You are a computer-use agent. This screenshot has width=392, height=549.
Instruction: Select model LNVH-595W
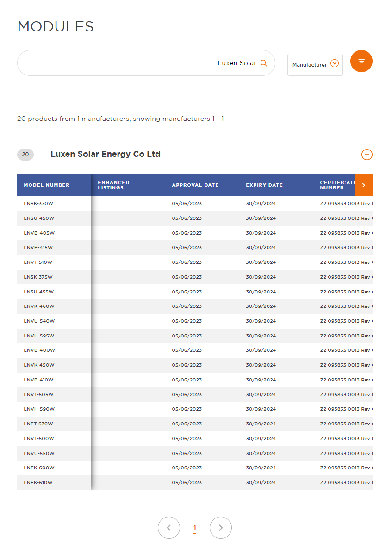(x=39, y=336)
